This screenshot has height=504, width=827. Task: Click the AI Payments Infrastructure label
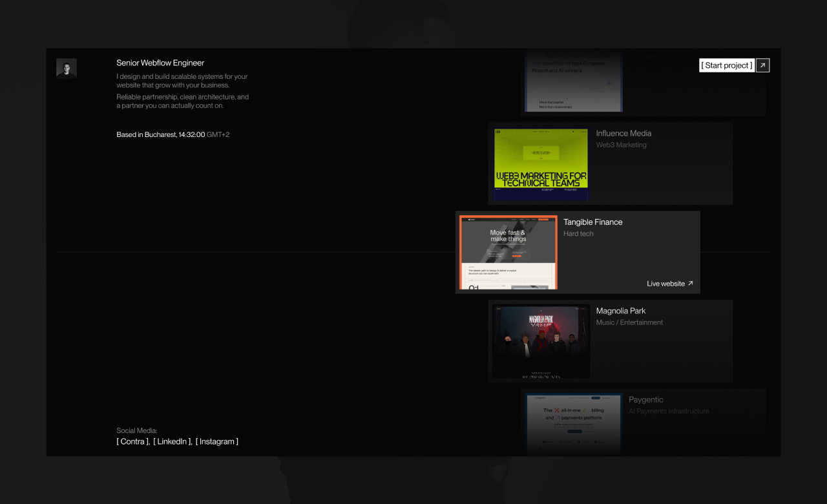(669, 411)
